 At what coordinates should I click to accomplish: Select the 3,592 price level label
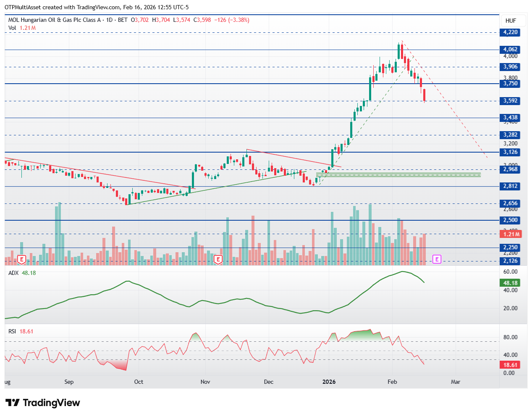511,101
